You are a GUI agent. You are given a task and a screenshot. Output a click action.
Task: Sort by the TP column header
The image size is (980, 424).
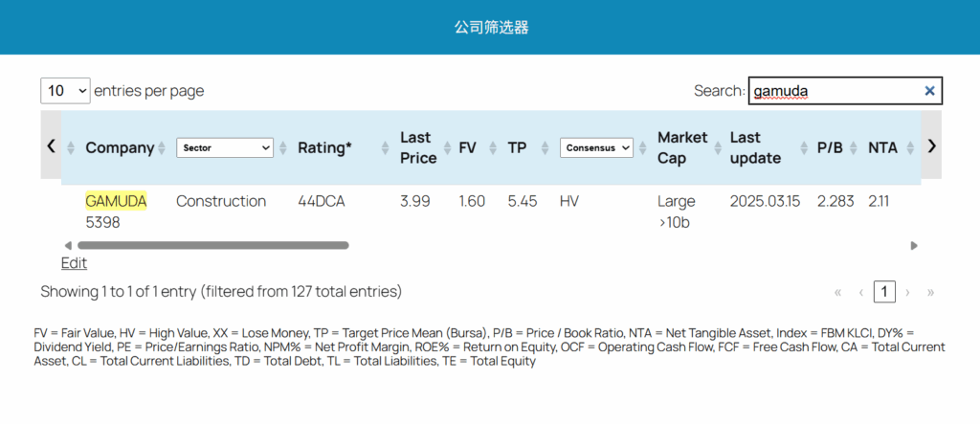(517, 147)
